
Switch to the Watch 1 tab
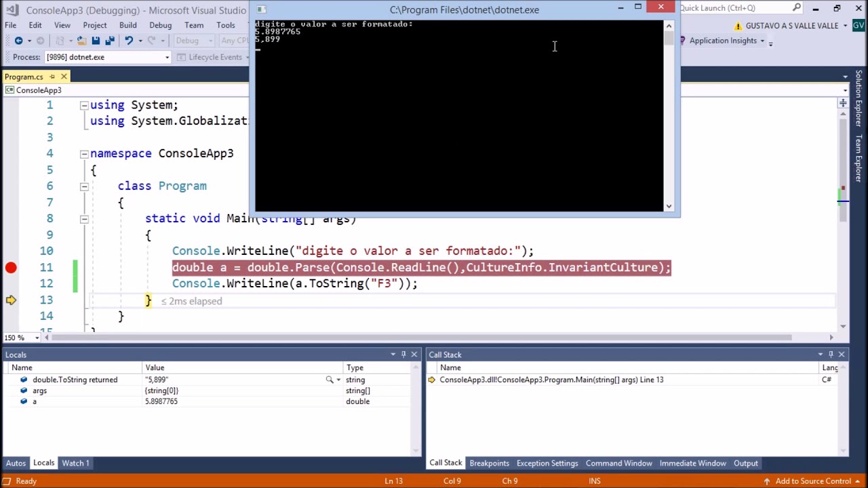[75, 463]
